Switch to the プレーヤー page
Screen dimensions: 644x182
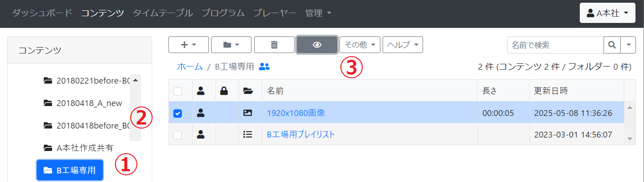[x=275, y=13]
